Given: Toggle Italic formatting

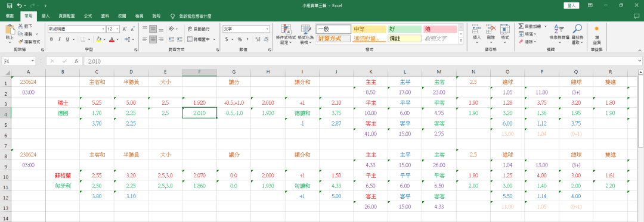Looking at the screenshot, I should [59, 39].
